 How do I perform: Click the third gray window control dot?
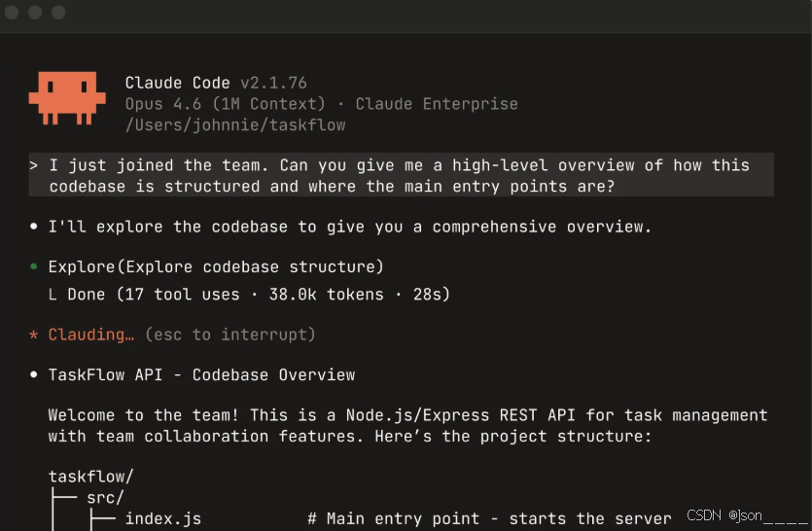[58, 12]
